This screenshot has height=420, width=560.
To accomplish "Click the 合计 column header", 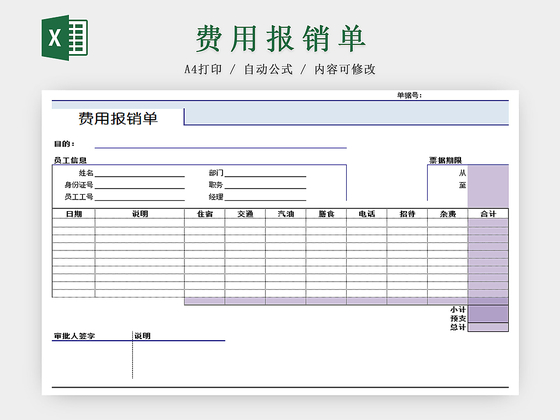I will 488,214.
